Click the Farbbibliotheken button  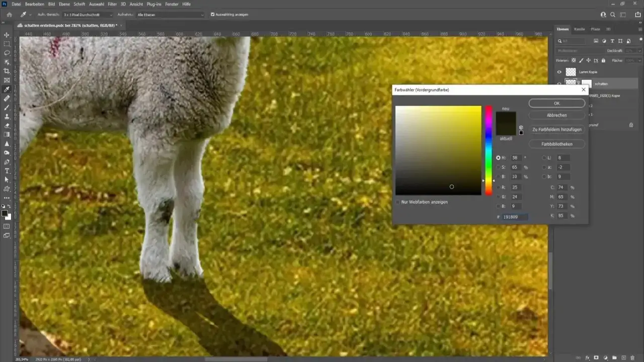pyautogui.click(x=556, y=143)
